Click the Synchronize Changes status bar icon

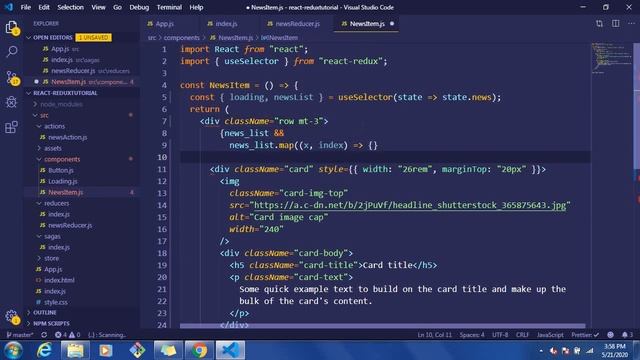point(44,335)
